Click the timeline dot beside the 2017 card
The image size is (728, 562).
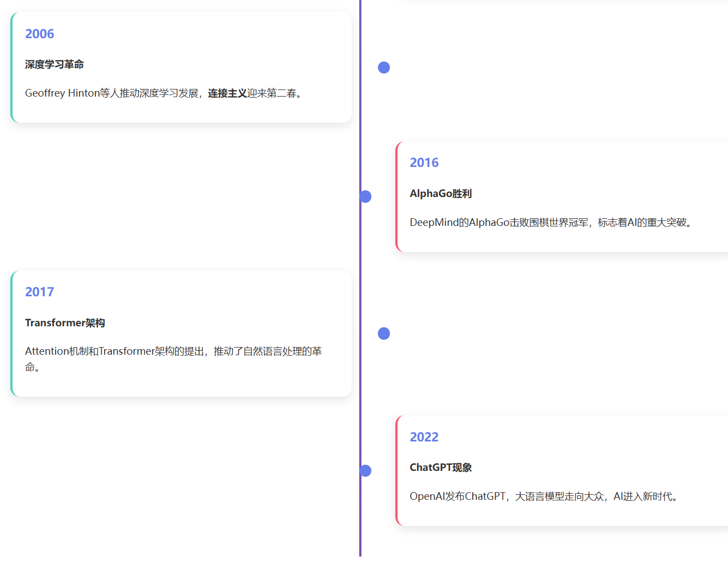click(384, 333)
